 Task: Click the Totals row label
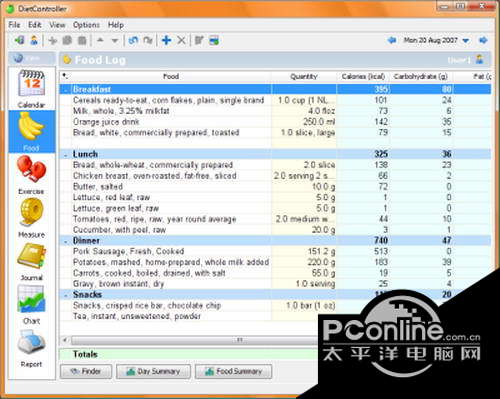[85, 354]
